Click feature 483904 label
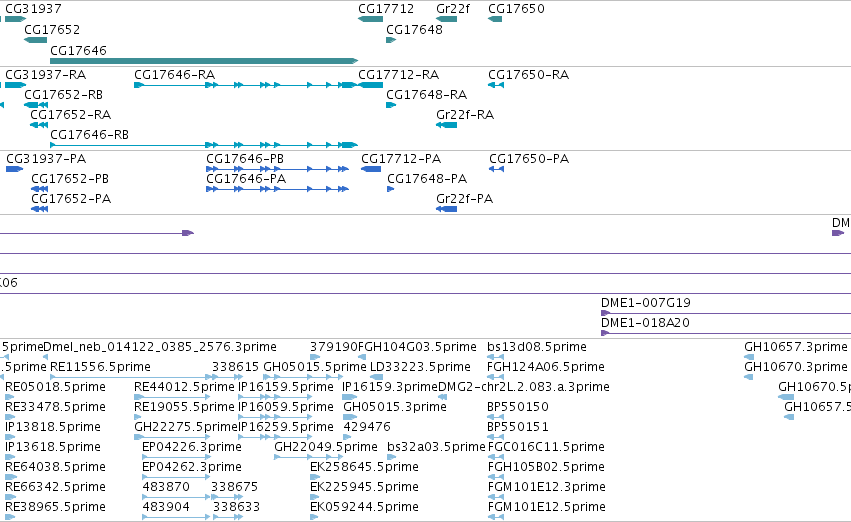The height and width of the screenshot is (522, 851). click(x=166, y=507)
